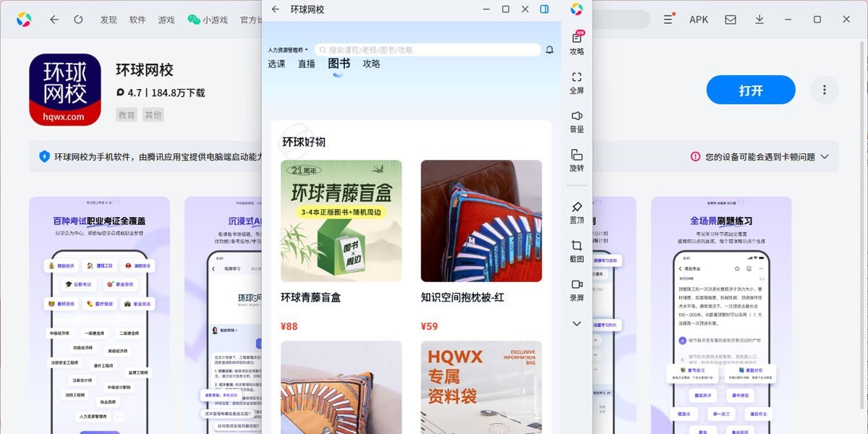Click the 搜索课程/老师/图书/攻略 search field
The image size is (868, 434).
[x=427, y=50]
